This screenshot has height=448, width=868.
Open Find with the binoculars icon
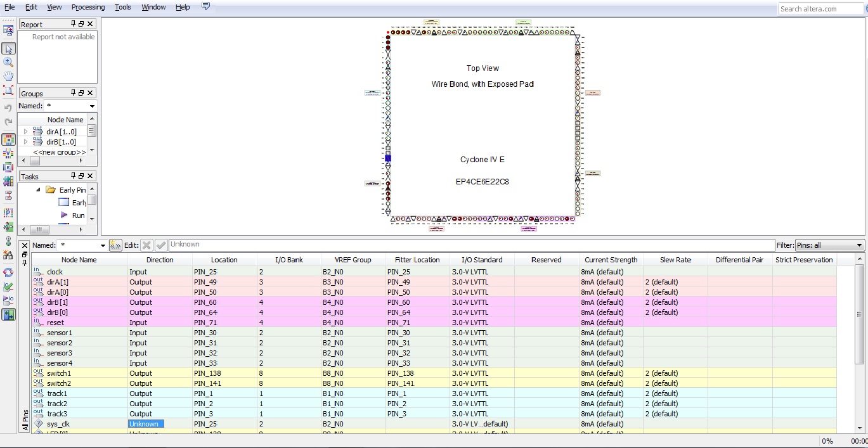pos(8,255)
